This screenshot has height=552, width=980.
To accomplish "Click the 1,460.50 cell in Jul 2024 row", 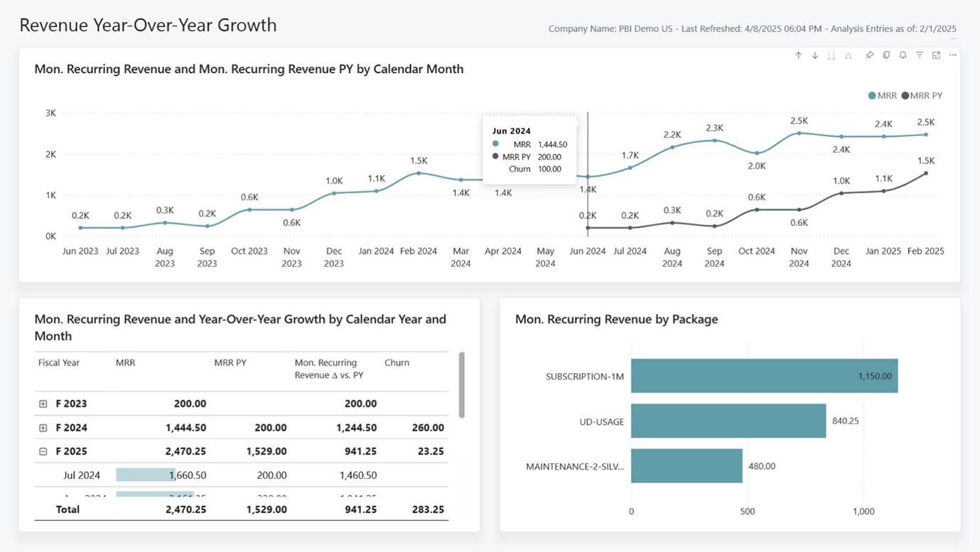I will coord(358,475).
